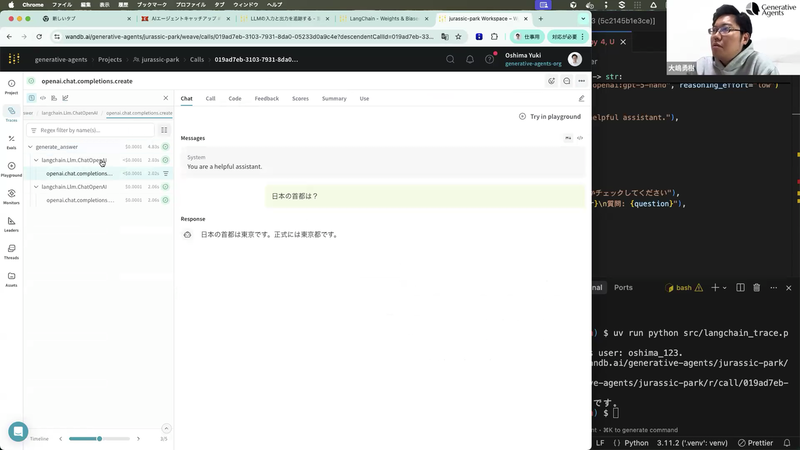Open the Traces section in the sidebar
Viewport: 800px width, 450px height.
pos(11,114)
